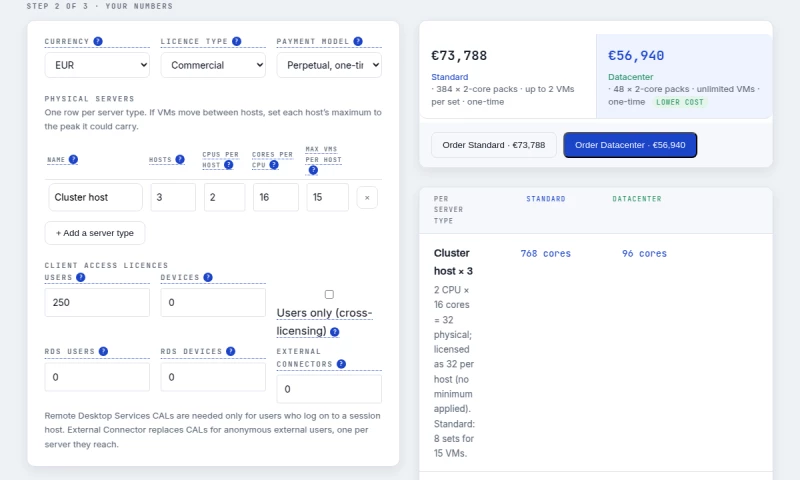Image resolution: width=800 pixels, height=480 pixels.
Task: Open the Licence Type help icon
Action: tap(236, 41)
